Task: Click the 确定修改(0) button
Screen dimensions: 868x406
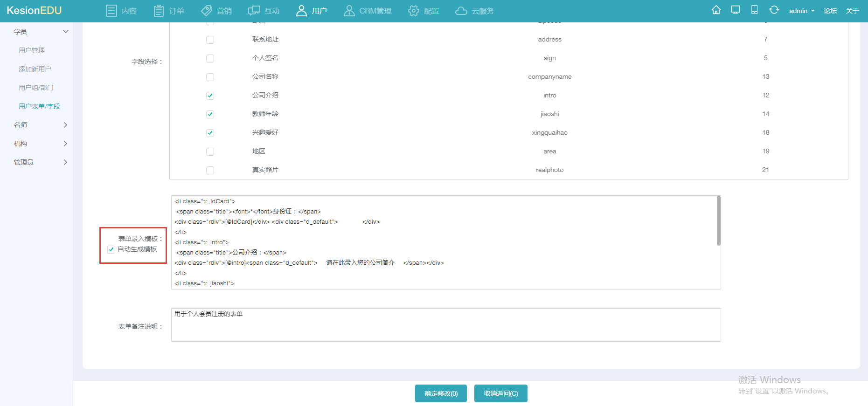Action: [x=441, y=393]
